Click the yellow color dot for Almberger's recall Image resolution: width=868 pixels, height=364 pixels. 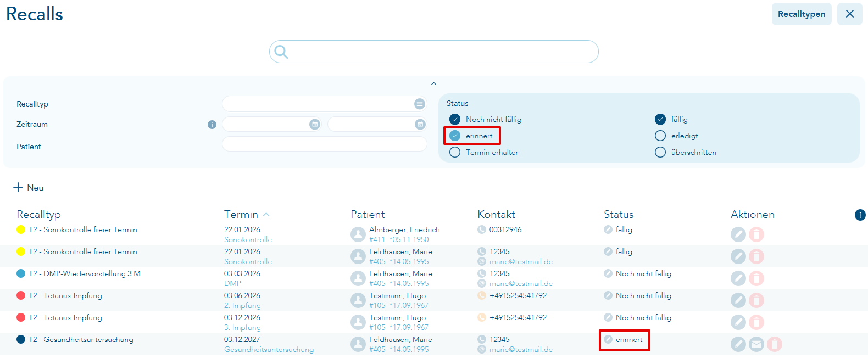tap(21, 229)
